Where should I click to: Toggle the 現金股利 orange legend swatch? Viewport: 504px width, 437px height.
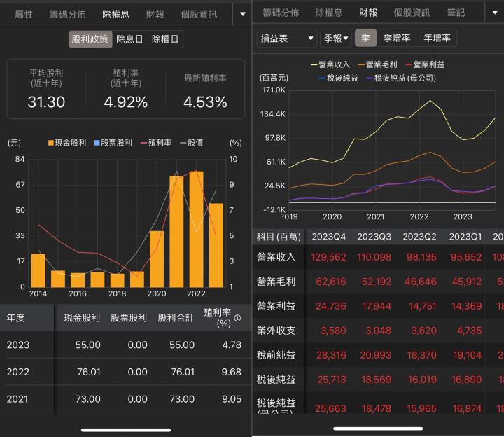coord(51,143)
